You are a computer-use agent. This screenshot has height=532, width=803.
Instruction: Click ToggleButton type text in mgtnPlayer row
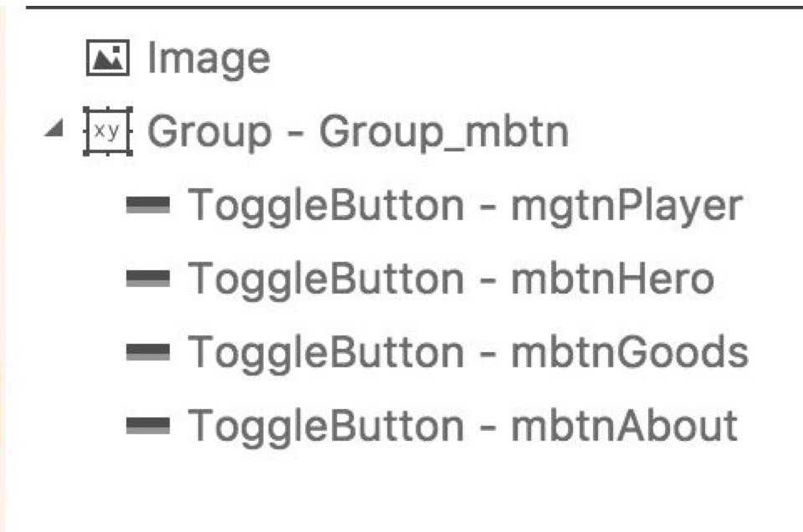[x=325, y=206]
